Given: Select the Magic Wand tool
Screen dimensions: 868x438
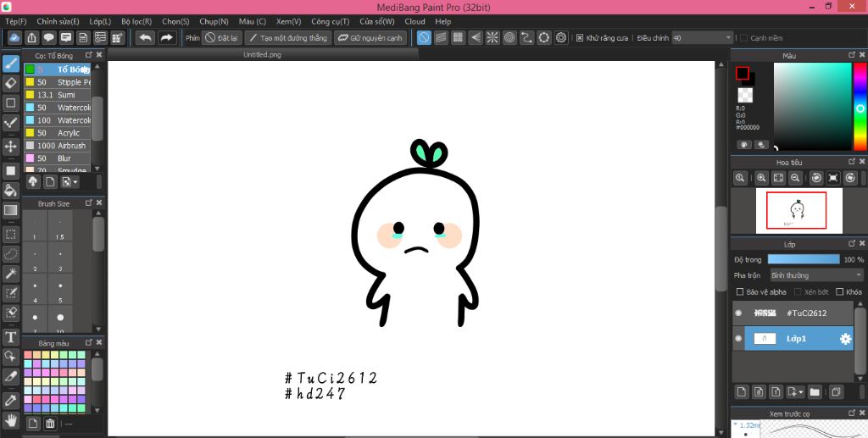Looking at the screenshot, I should coord(10,273).
